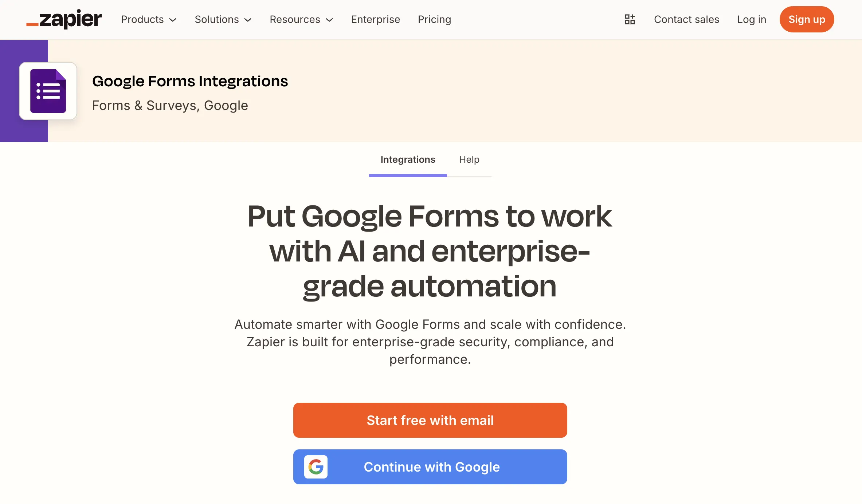
Task: Click the Google G icon
Action: coord(316,467)
